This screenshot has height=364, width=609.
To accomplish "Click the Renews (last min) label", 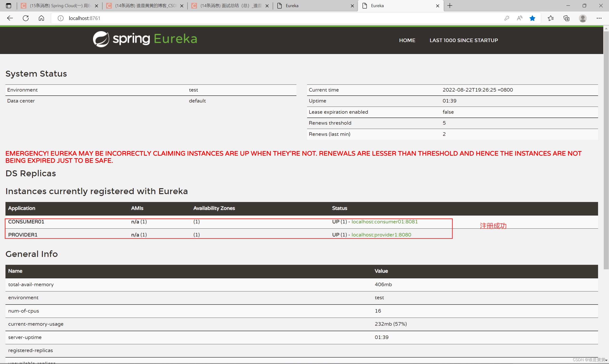I will click(x=329, y=134).
